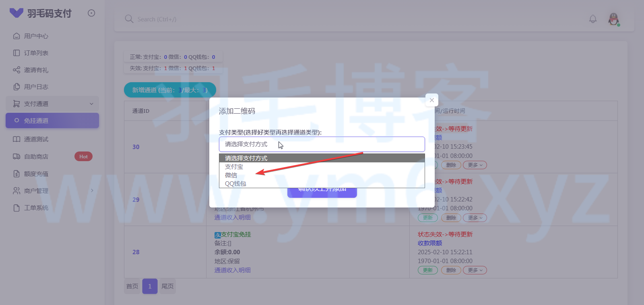The width and height of the screenshot is (644, 305).
Task: Open 工单系统 in the sidebar
Action: [52, 207]
